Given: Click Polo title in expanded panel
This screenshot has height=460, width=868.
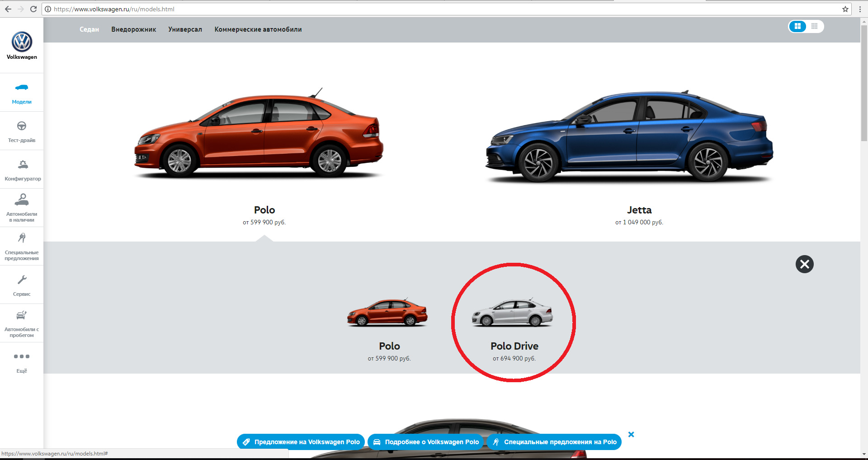Looking at the screenshot, I should (x=389, y=346).
